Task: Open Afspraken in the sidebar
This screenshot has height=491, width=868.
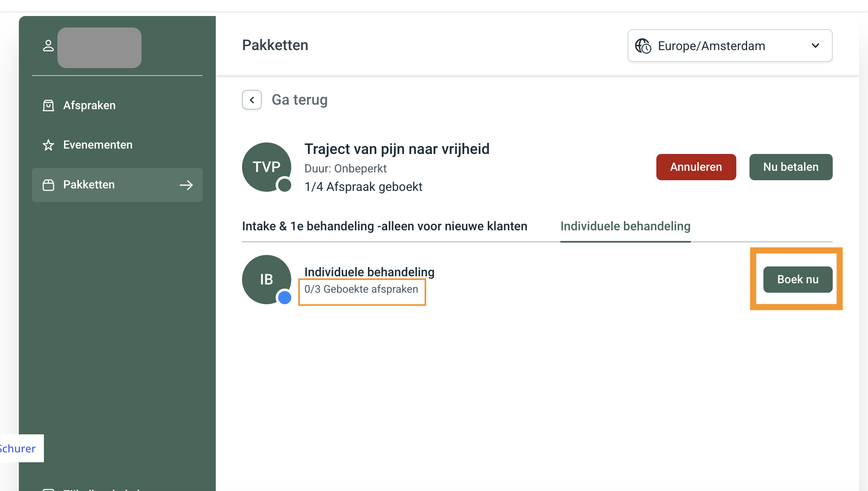Action: pyautogui.click(x=89, y=106)
